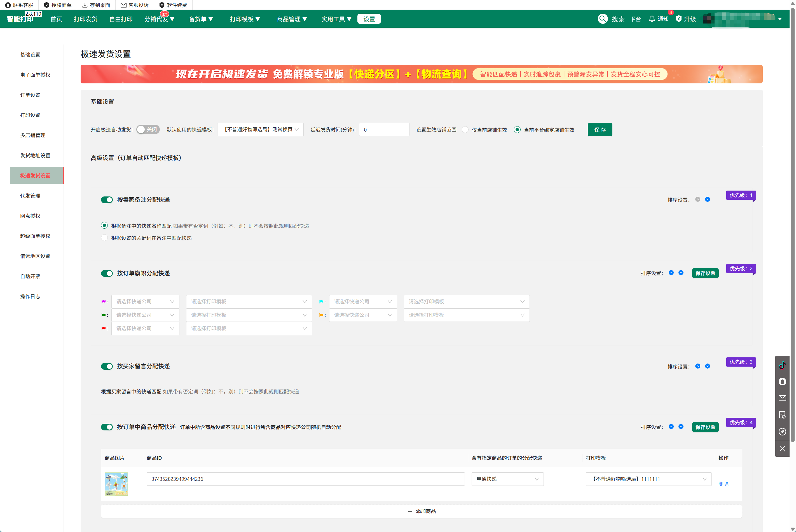Toggle 开启极速自动发货 switch on

148,130
